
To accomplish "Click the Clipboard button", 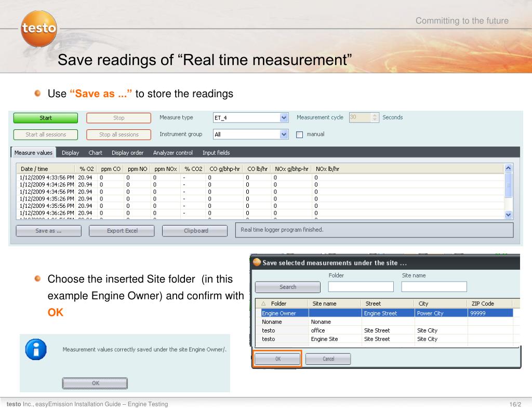I will [x=195, y=231].
